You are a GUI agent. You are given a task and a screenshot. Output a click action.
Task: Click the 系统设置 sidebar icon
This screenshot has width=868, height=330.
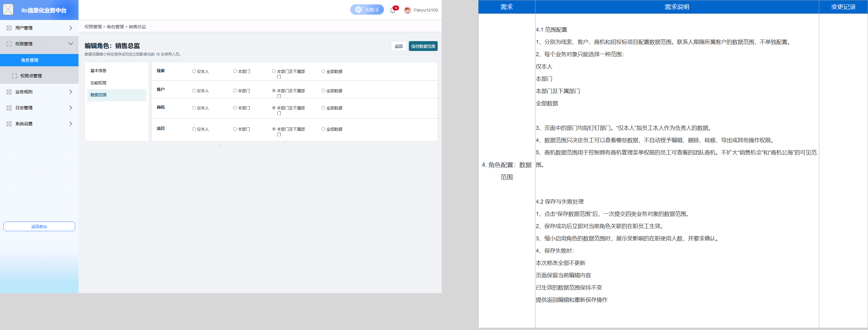pyautogui.click(x=9, y=124)
